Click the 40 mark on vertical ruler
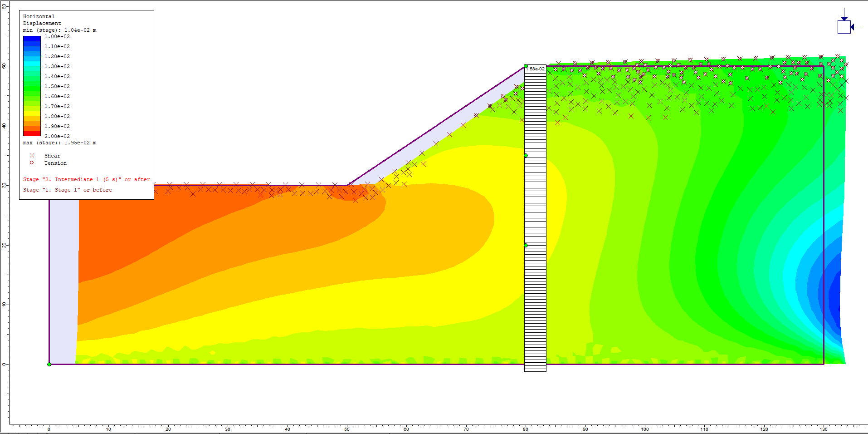The image size is (868, 434). click(4, 126)
